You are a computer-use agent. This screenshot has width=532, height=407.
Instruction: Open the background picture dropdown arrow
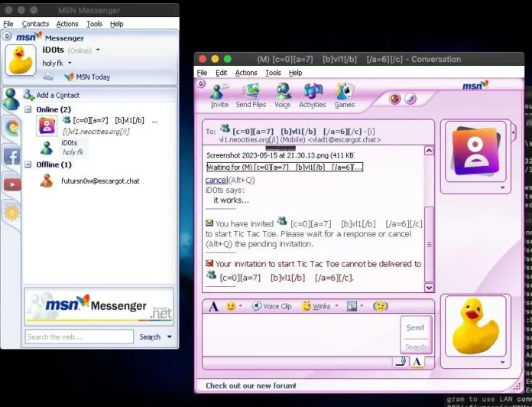point(362,306)
